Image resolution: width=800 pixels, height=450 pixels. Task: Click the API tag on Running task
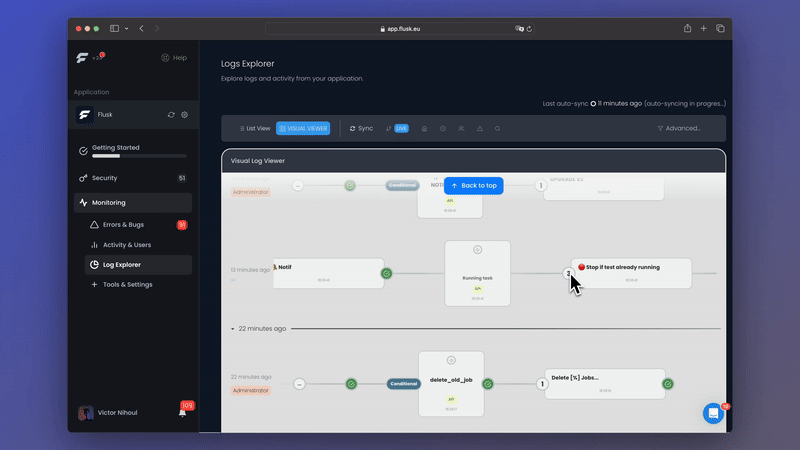(478, 289)
